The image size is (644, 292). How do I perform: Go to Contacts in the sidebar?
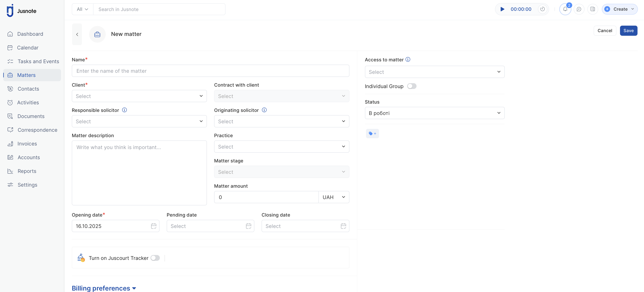(28, 89)
